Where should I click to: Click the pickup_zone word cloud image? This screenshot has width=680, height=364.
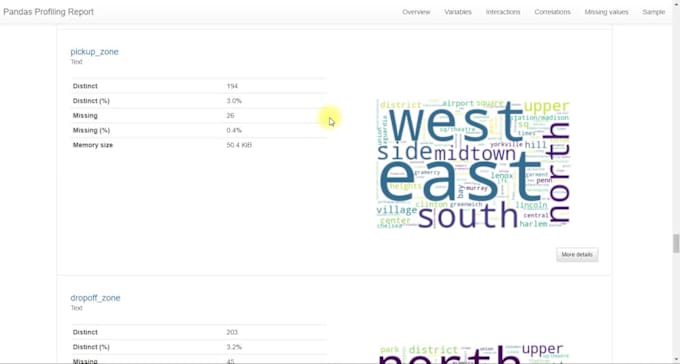pyautogui.click(x=473, y=164)
